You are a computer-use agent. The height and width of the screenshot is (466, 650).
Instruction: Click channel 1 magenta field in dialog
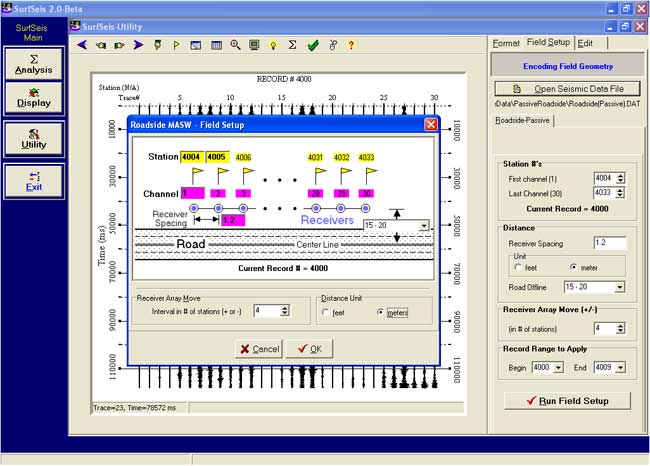point(193,193)
